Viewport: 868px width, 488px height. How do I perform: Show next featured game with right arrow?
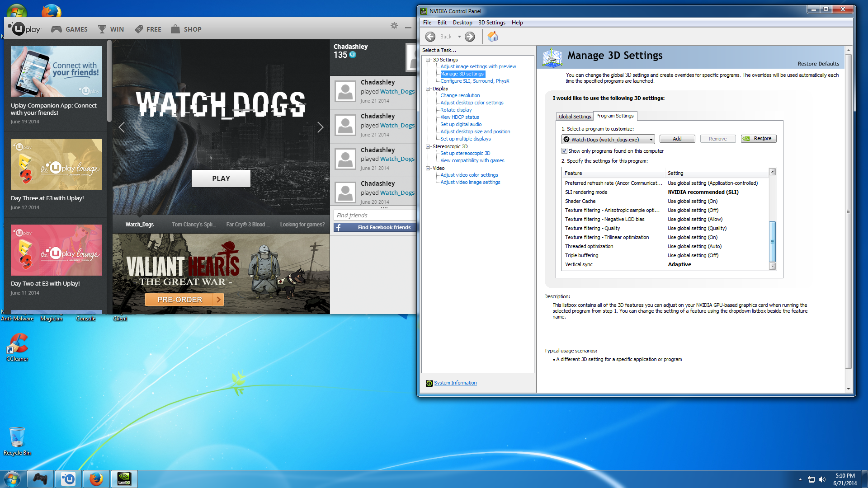click(x=320, y=127)
